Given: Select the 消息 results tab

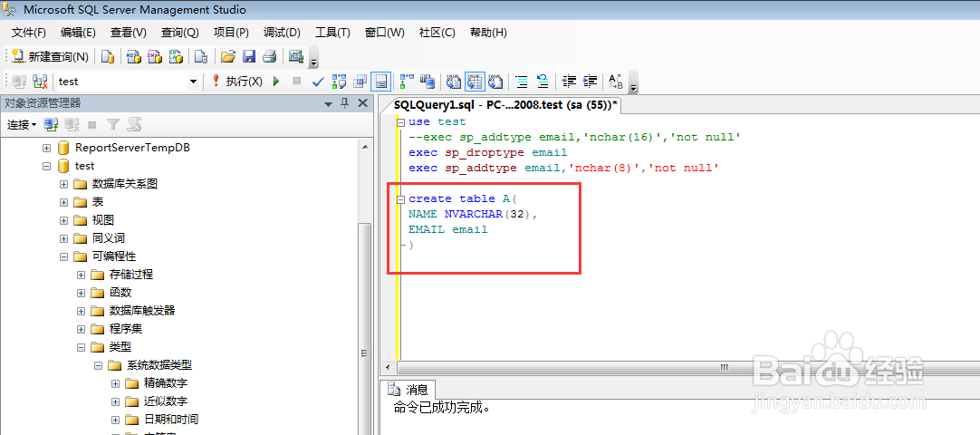Looking at the screenshot, I should click(x=410, y=390).
